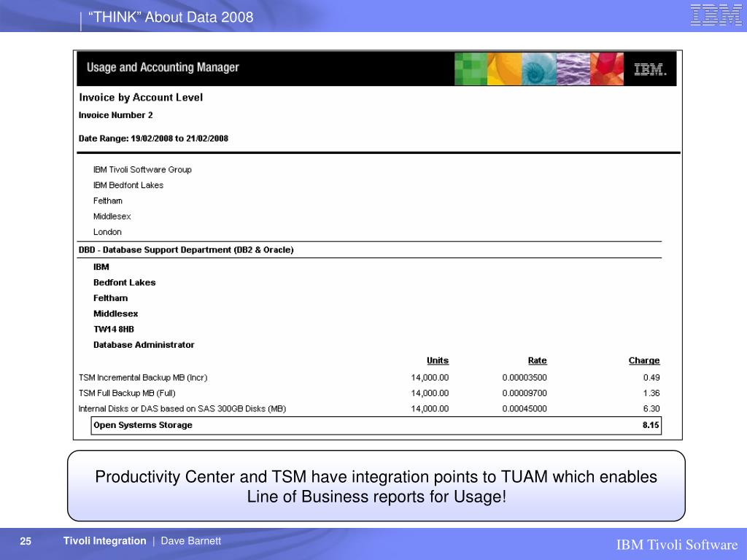
Task: Click "IBM Tivoli Software" footer branding
Action: click(x=677, y=544)
